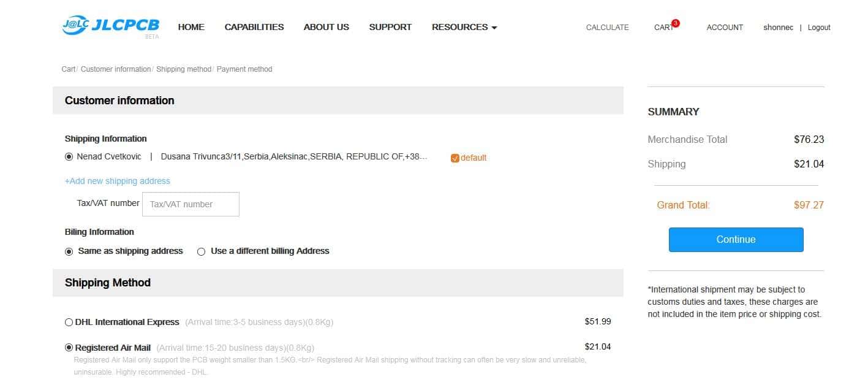Open the SUPPORT menu item
The height and width of the screenshot is (390, 868).
coord(390,27)
